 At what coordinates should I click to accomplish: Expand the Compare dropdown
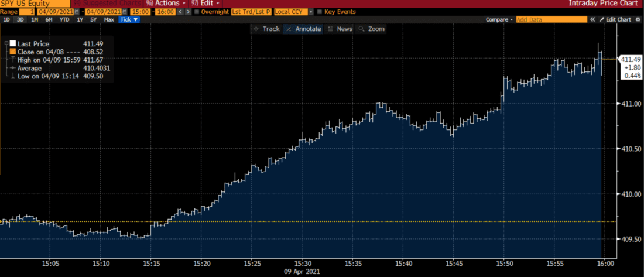[x=499, y=19]
